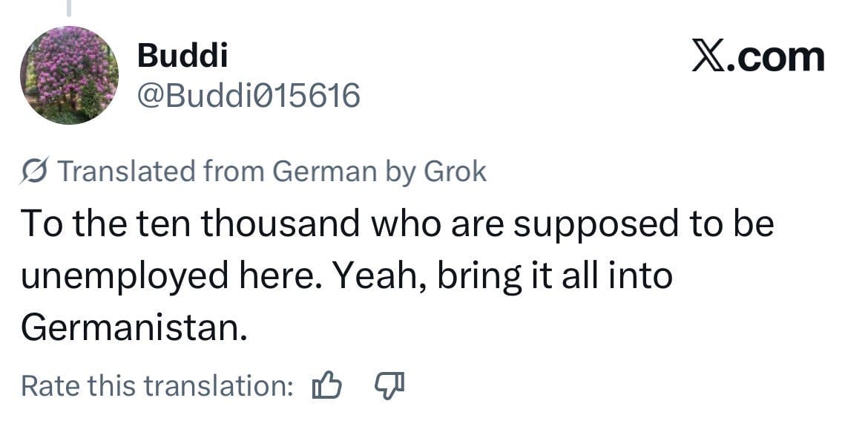Viewport: 868px width, 421px height.
Task: Click the thumbs up translation rating icon
Action: (327, 385)
